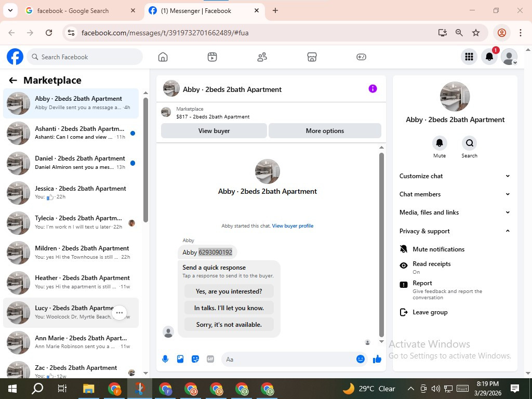Screen dimensions: 532x399
Task: Click the conversation list scrollbar
Action: tap(145, 159)
